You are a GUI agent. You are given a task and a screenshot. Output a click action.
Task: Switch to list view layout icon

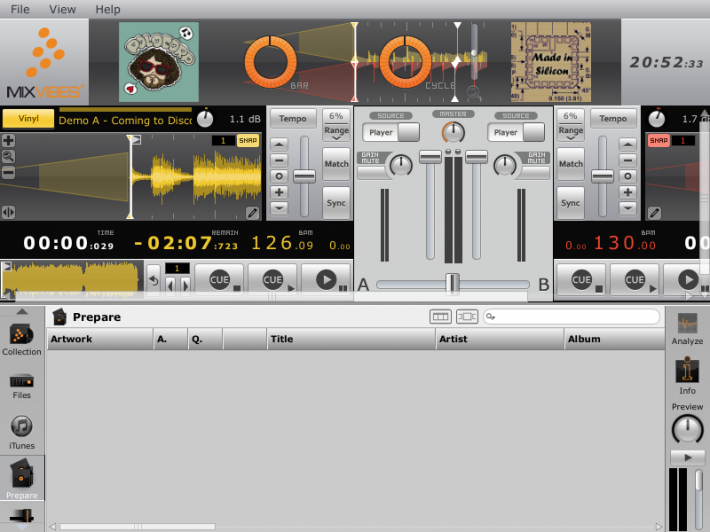440,316
